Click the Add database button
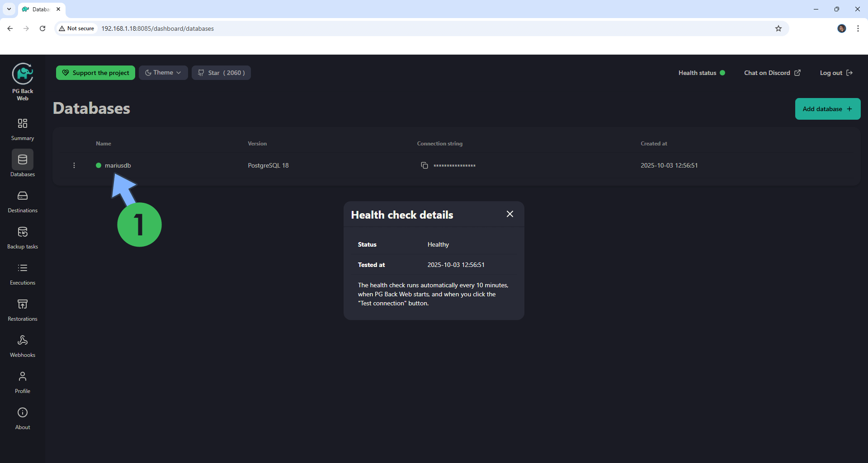 [827, 109]
